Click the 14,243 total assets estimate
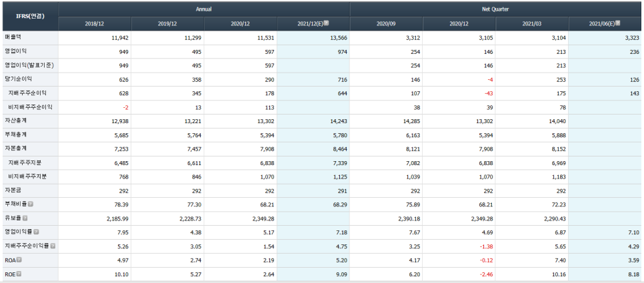 pos(339,121)
